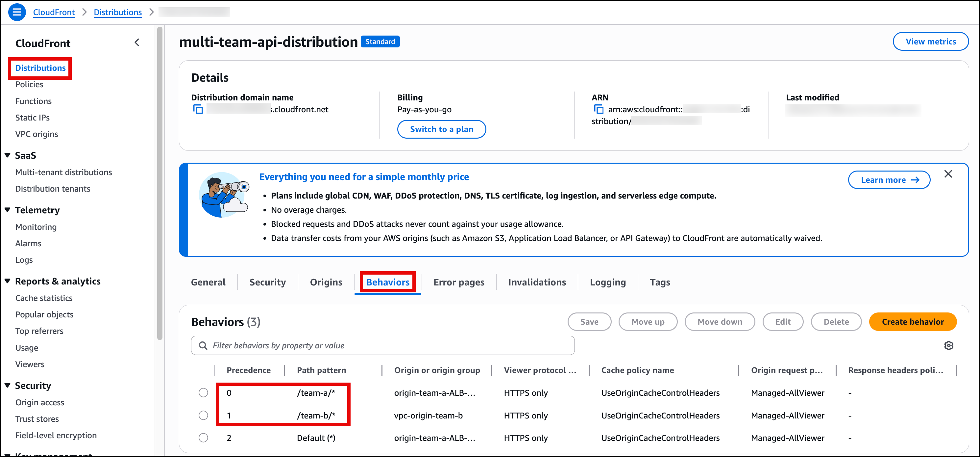
Task: Click the search magnifier icon in the filter box
Action: pyautogui.click(x=203, y=345)
